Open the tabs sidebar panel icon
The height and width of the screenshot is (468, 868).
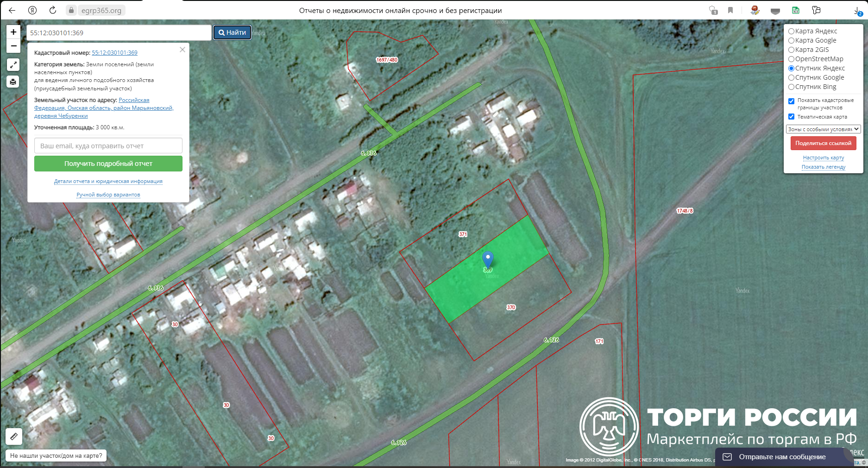click(x=816, y=10)
